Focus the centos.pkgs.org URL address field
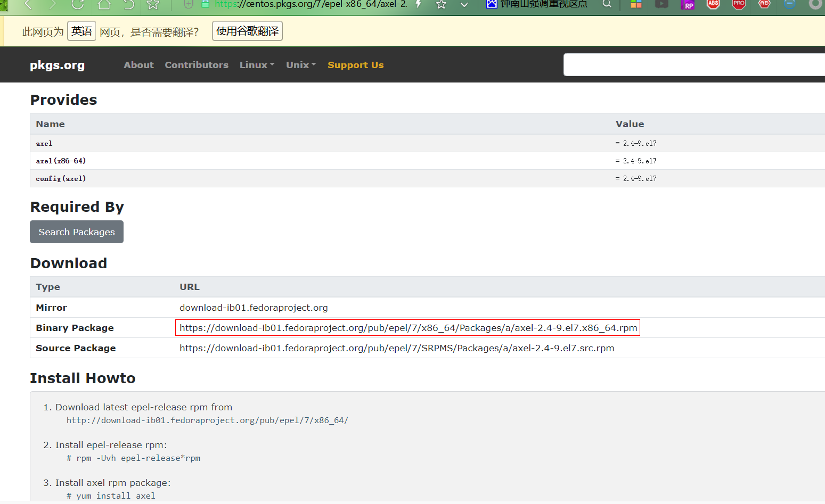825x504 pixels. 311,4
